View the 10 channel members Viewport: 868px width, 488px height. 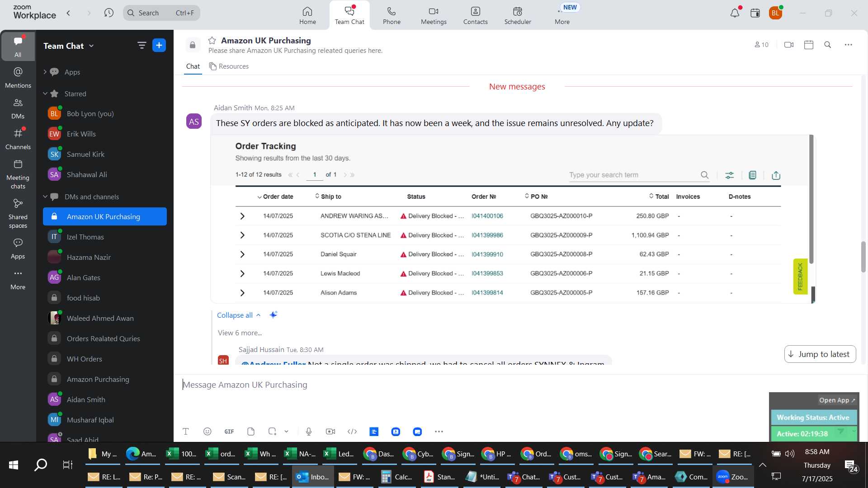762,45
